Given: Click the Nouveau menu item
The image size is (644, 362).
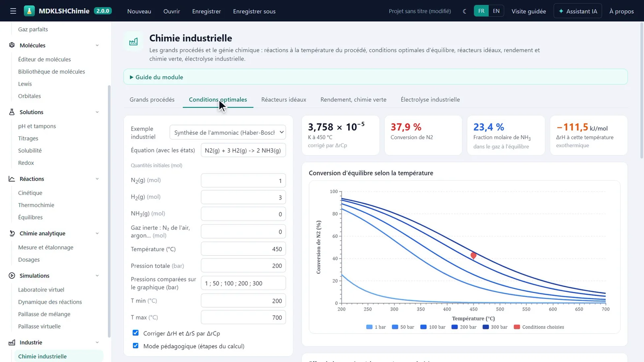Looking at the screenshot, I should 139,11.
